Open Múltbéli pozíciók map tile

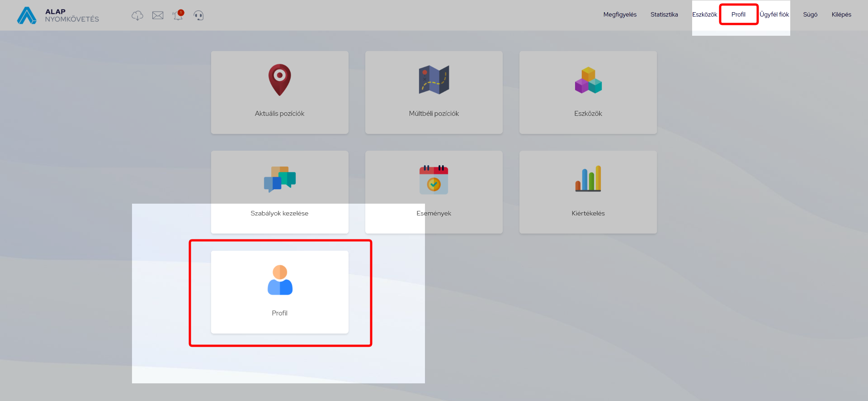coord(434,92)
